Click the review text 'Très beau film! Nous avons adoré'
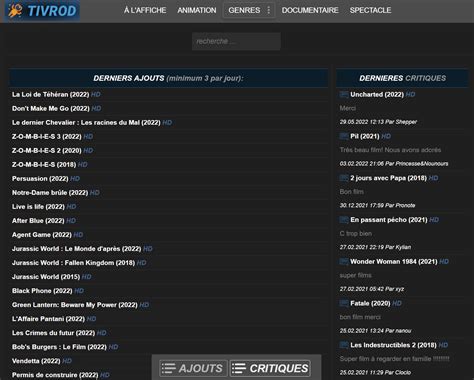Screen dimensions: 474x380 (x=390, y=150)
